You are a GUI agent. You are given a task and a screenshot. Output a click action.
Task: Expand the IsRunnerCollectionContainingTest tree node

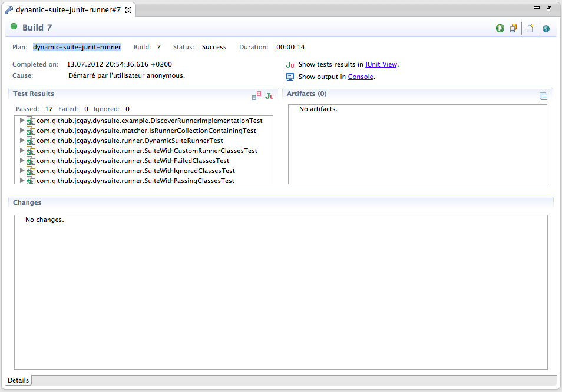coord(22,130)
